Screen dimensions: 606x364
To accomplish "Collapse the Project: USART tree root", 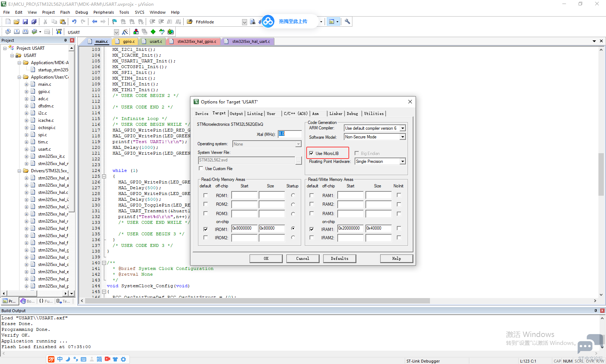I will [x=5, y=48].
